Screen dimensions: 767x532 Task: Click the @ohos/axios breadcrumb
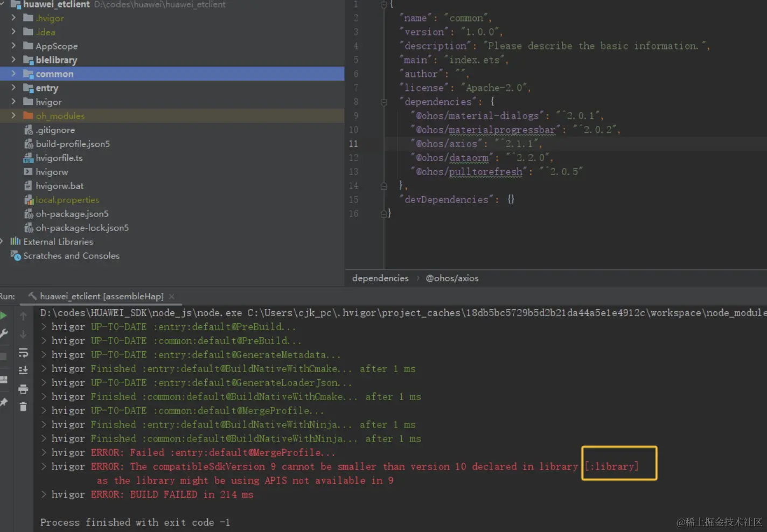[452, 278]
